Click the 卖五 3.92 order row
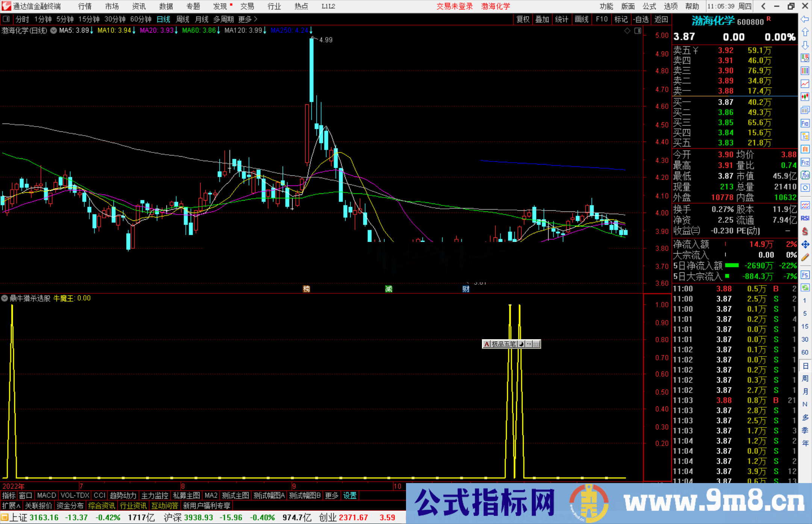Viewport: 812px width, 524px height. 735,50
